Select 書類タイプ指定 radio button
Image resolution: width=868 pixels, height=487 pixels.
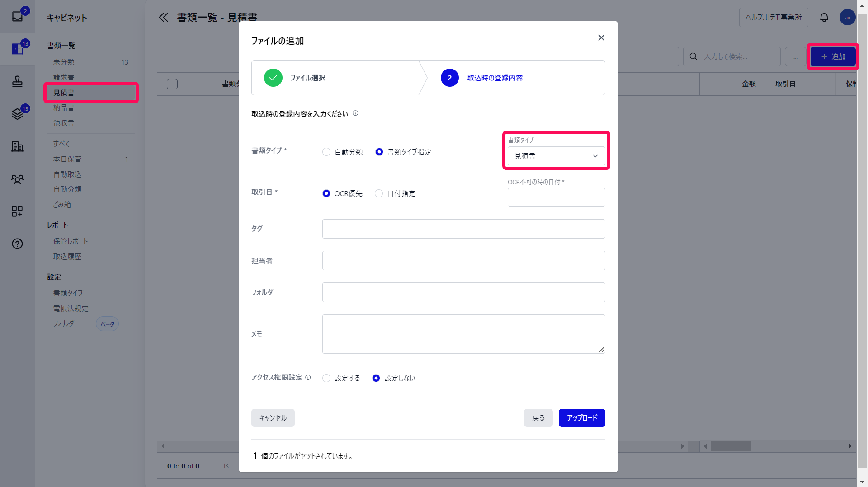pos(379,152)
